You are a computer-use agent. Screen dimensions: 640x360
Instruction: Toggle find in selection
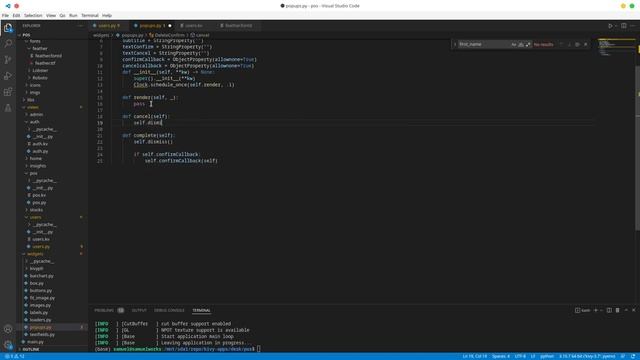coord(577,44)
